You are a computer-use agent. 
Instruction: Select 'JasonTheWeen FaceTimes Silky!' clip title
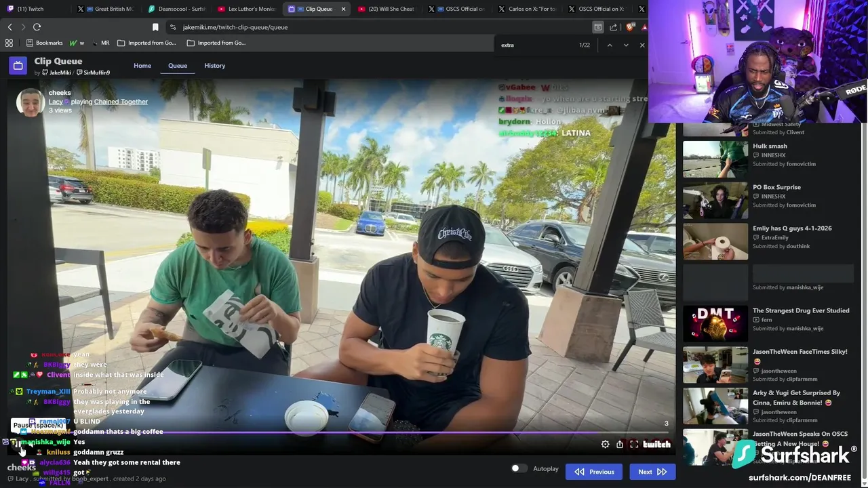point(800,356)
